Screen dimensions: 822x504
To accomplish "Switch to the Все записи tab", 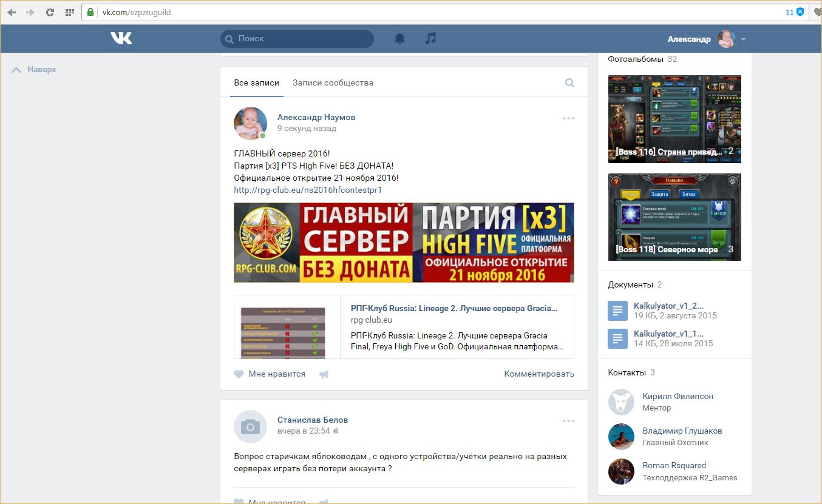I will tap(257, 83).
